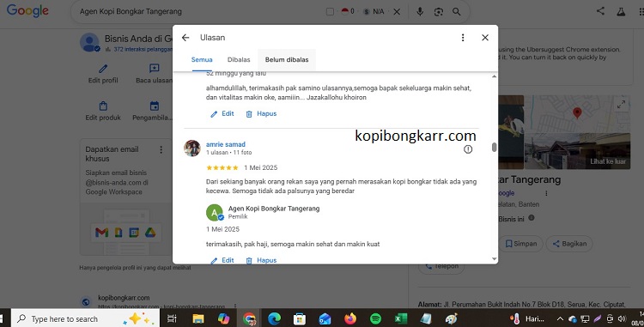Screen dimensions: 644x327
Task: Open the kopibongkarr.com search result
Action: tap(124, 298)
